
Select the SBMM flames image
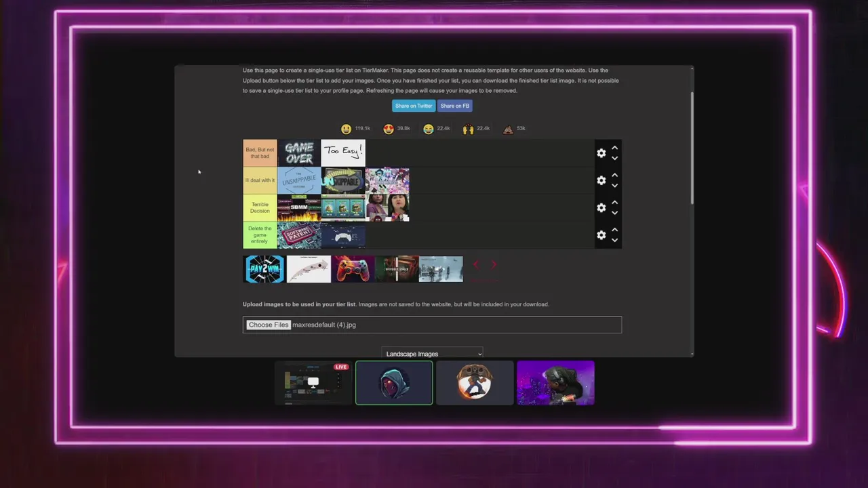pyautogui.click(x=299, y=207)
